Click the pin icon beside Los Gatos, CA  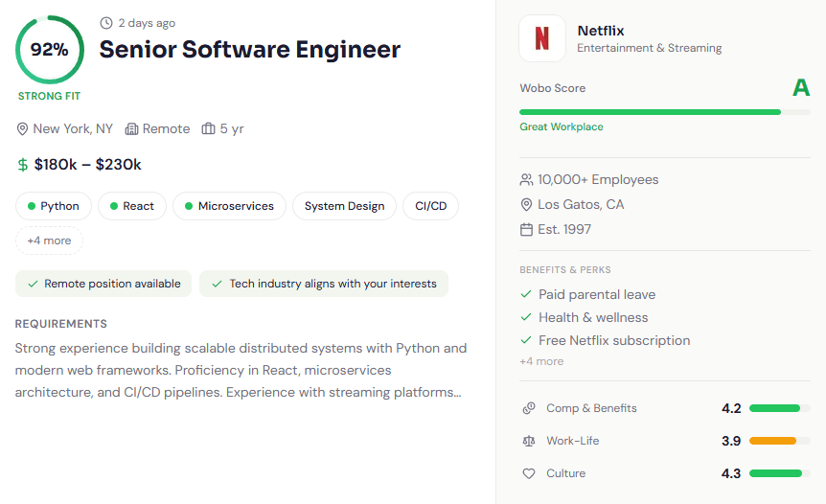(526, 205)
